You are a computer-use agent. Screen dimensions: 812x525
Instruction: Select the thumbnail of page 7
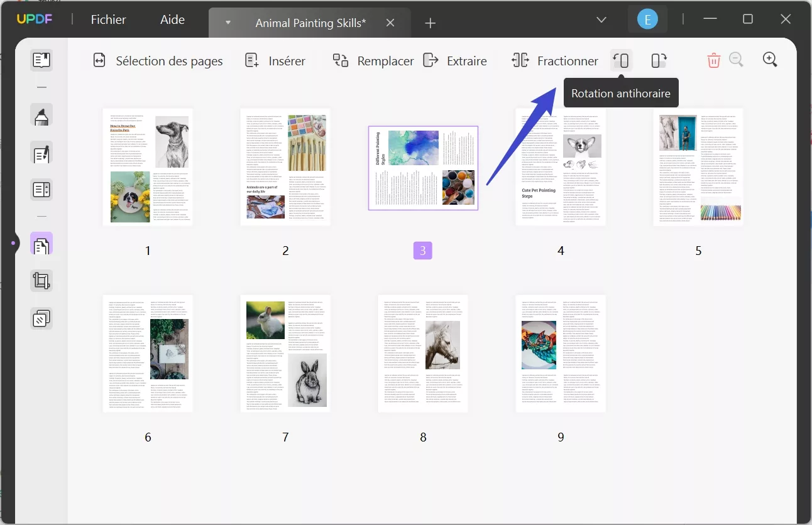pos(285,354)
